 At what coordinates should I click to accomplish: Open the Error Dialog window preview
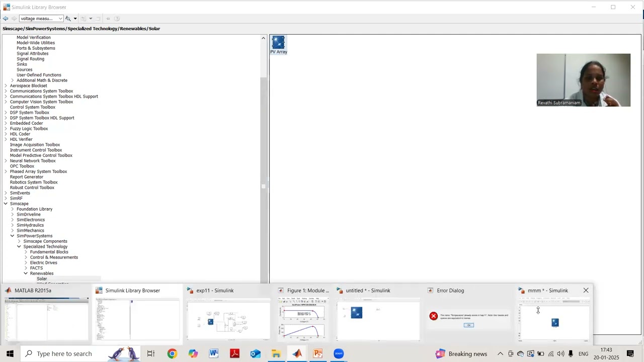coord(469,314)
